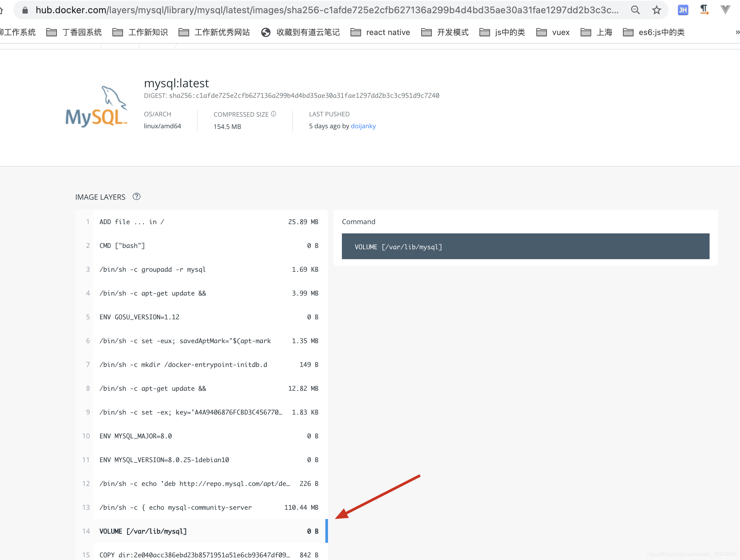Viewport: 740px width, 560px height.
Task: Select layer 8 apt-get update 12.82 MB
Action: (x=202, y=388)
